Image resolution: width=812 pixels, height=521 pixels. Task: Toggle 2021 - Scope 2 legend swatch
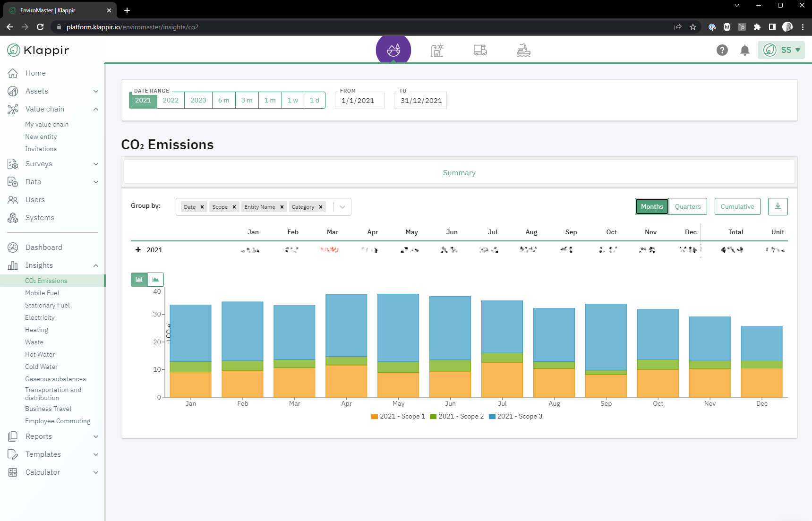433,417
